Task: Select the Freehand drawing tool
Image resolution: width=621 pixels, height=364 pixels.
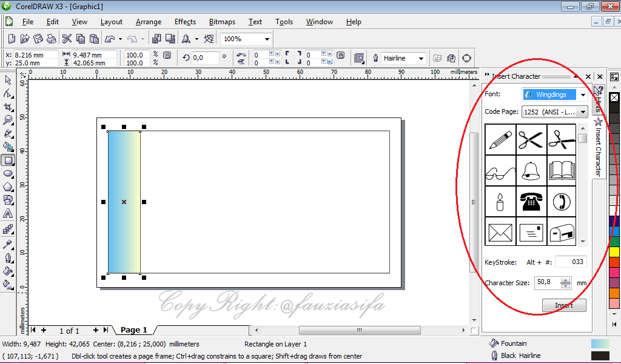Action: (8, 133)
